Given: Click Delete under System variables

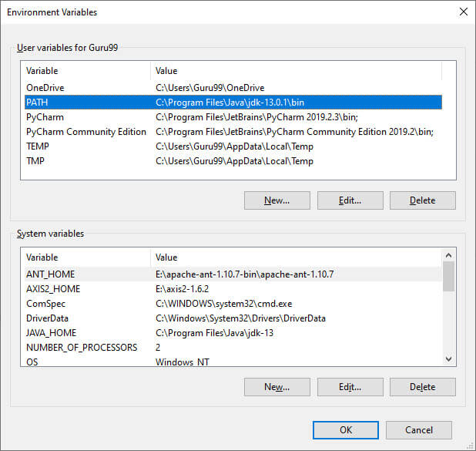Looking at the screenshot, I should coord(423,387).
